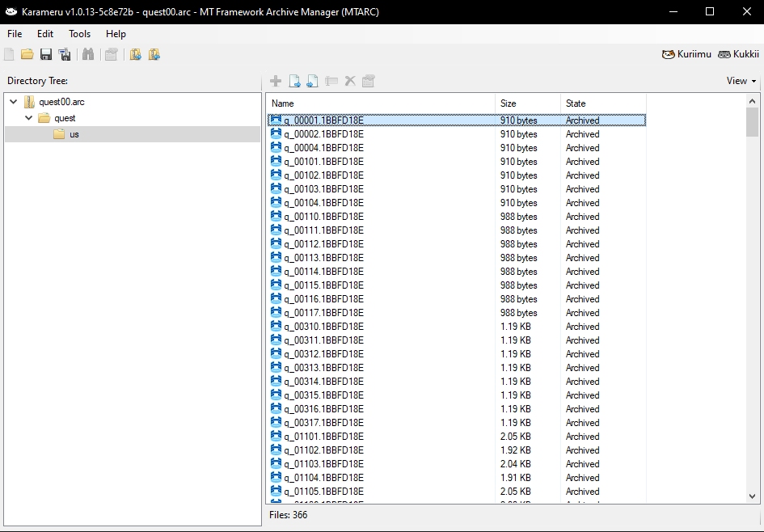Viewport: 764px width, 532px height.
Task: Select file q_00111.1BBFD18E
Action: tap(457, 230)
